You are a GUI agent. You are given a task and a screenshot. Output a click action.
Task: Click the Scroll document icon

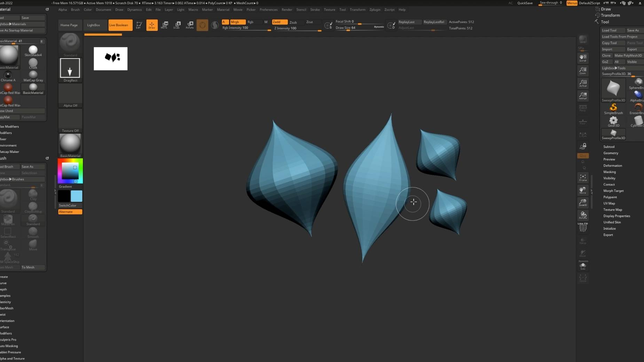[583, 58]
